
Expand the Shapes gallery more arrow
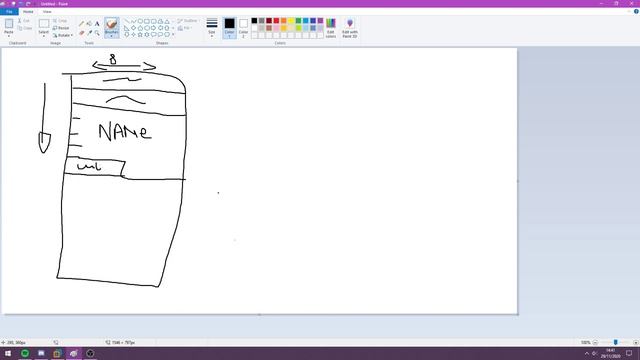pos(173,35)
